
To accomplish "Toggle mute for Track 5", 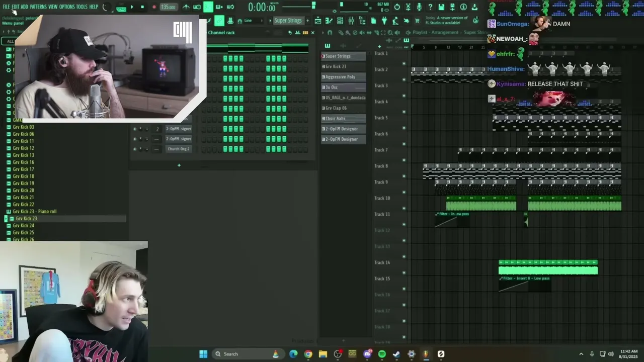I will click(x=404, y=127).
